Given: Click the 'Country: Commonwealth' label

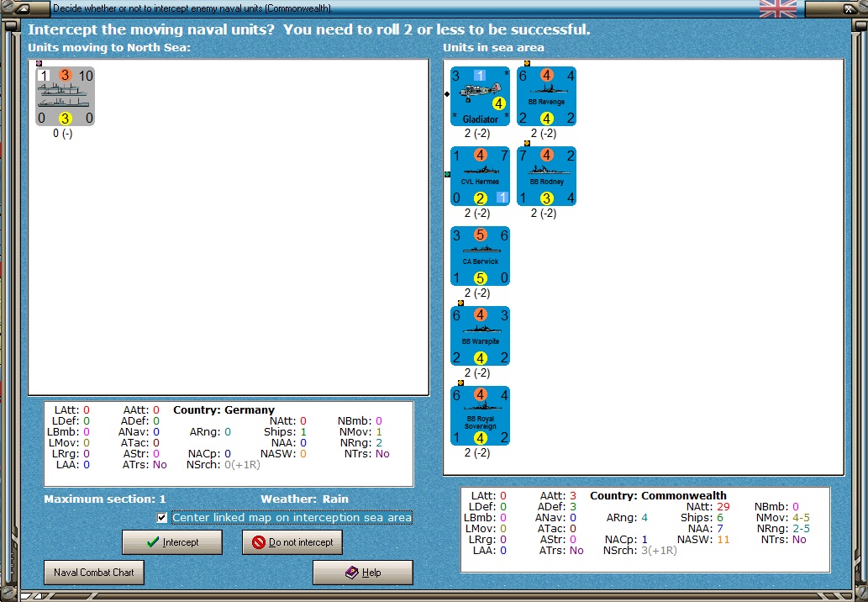Looking at the screenshot, I should (658, 496).
